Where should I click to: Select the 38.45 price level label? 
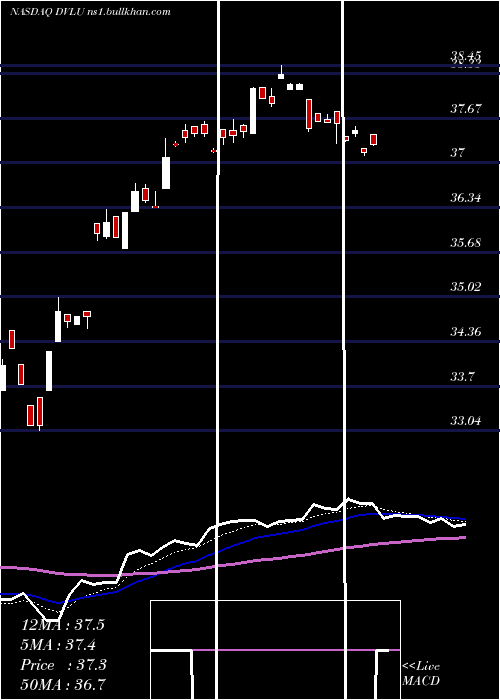466,56
